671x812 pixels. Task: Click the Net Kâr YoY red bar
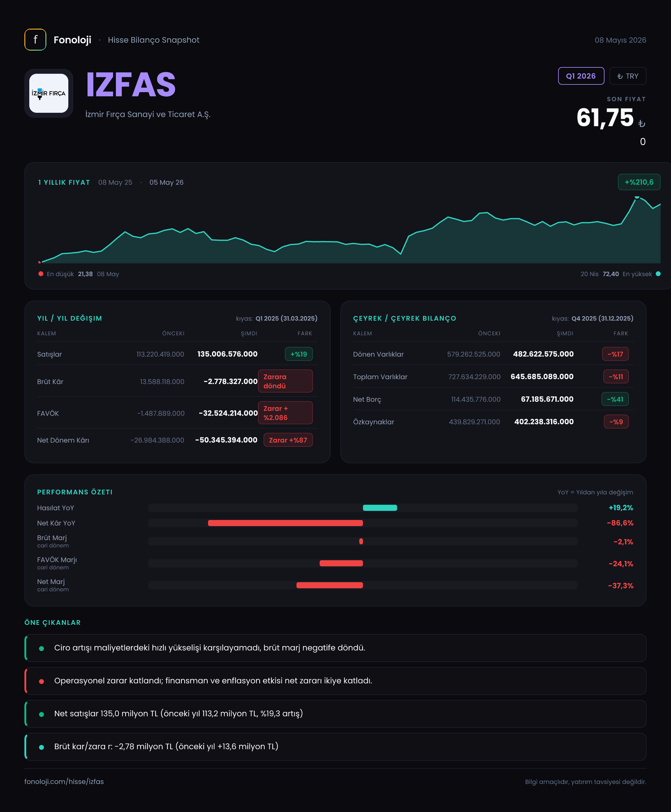(285, 523)
